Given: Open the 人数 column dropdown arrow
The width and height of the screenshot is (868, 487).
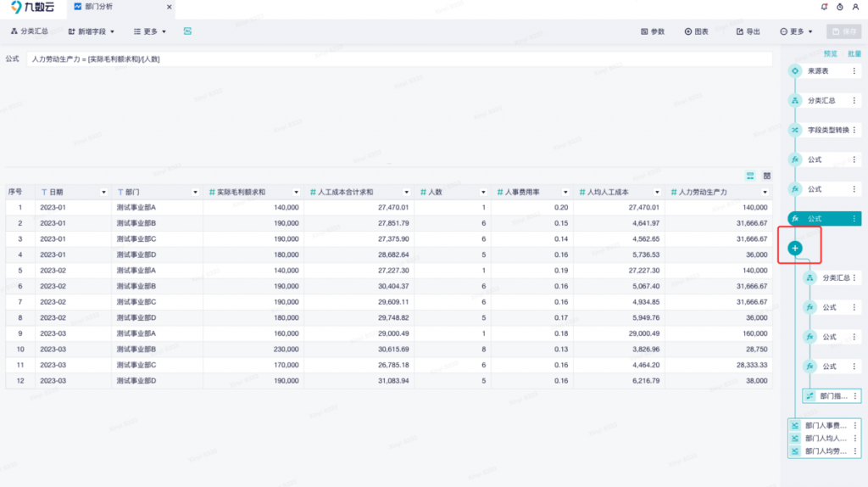Looking at the screenshot, I should pos(483,193).
